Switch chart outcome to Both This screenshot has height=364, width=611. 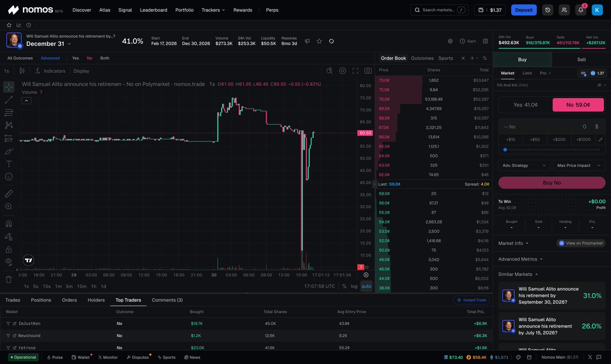coord(105,58)
